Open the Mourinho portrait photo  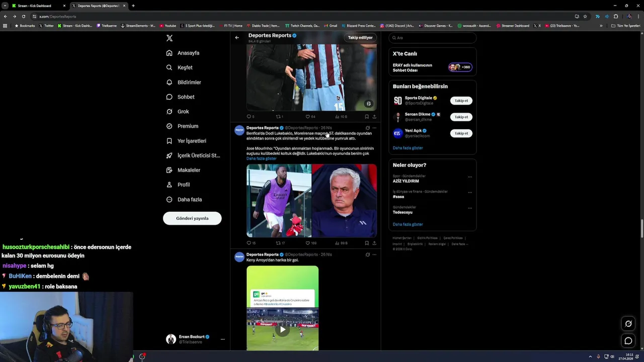click(x=344, y=201)
